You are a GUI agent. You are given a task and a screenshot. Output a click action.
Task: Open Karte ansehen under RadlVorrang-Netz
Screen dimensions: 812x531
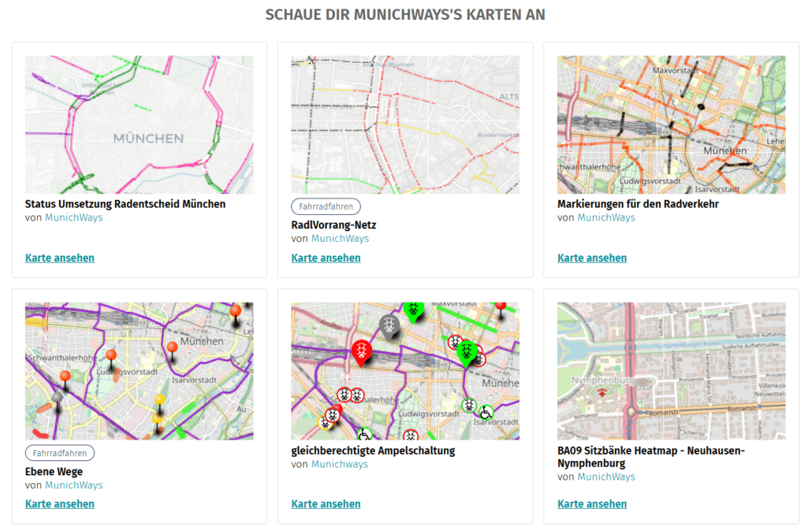[x=326, y=258]
